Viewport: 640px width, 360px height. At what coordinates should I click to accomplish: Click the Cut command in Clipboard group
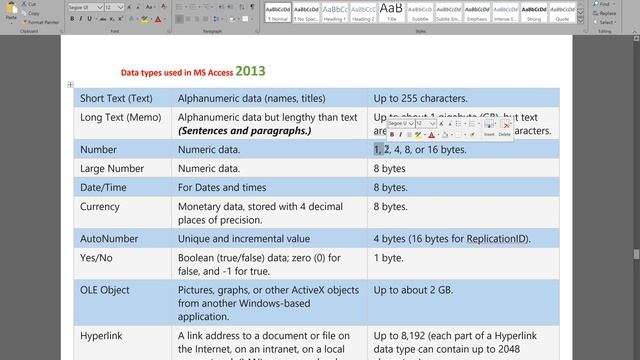coord(29,4)
